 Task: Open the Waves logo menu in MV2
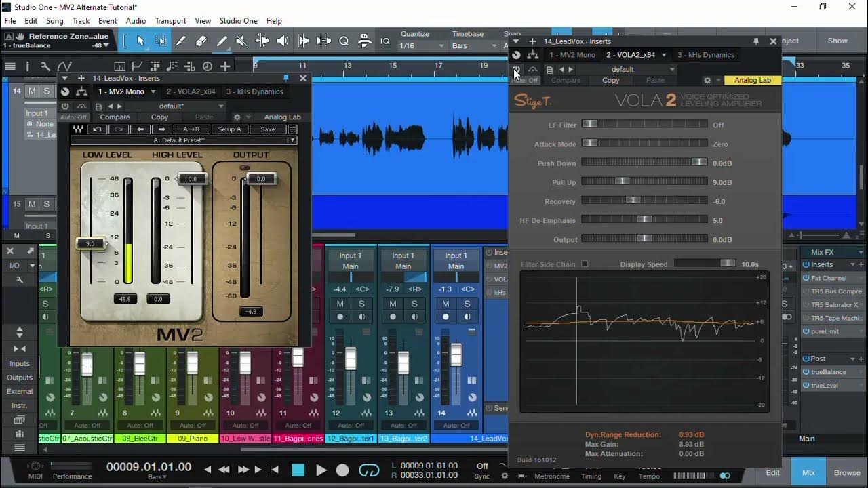(x=79, y=129)
